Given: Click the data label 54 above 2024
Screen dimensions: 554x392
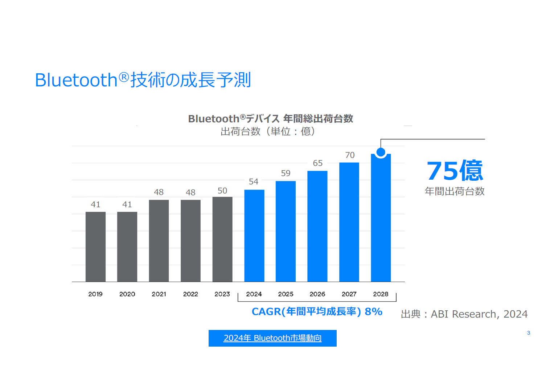Looking at the screenshot, I should 254,181.
